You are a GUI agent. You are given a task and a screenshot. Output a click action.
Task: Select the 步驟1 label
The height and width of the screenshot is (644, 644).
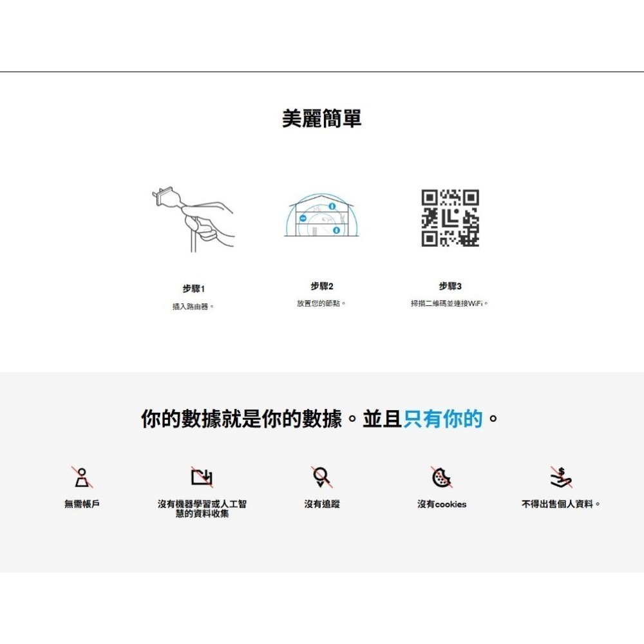tap(193, 289)
